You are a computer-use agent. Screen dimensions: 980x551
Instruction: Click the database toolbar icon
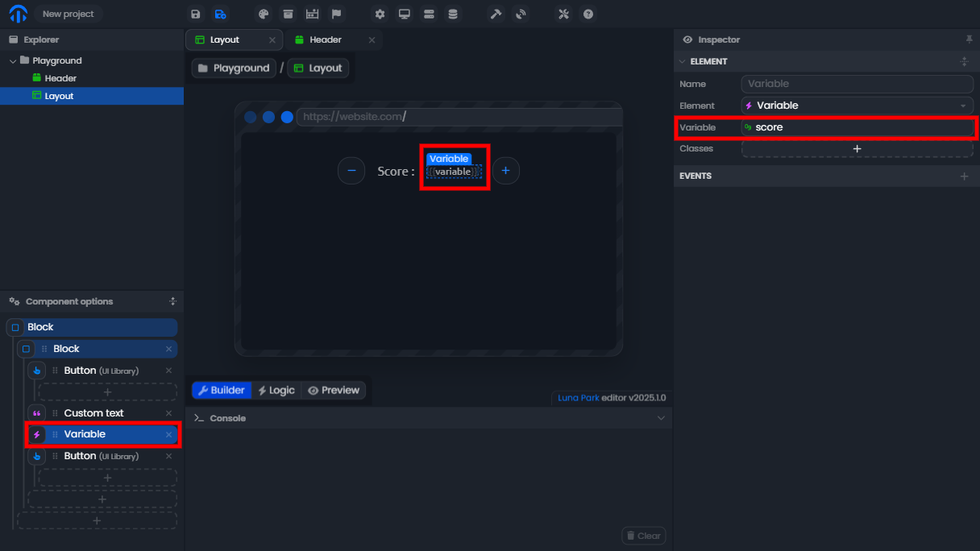click(452, 14)
